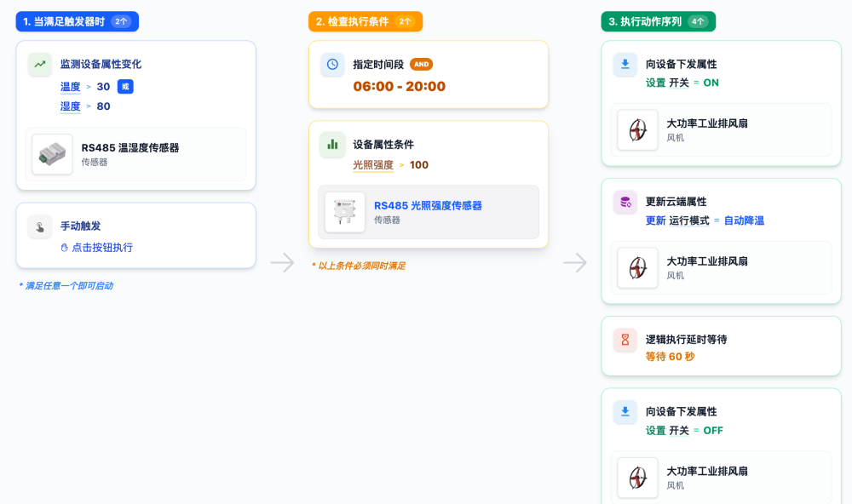Toggle the AND badge beside 指定时间段
This screenshot has height=504, width=852.
pyautogui.click(x=421, y=64)
